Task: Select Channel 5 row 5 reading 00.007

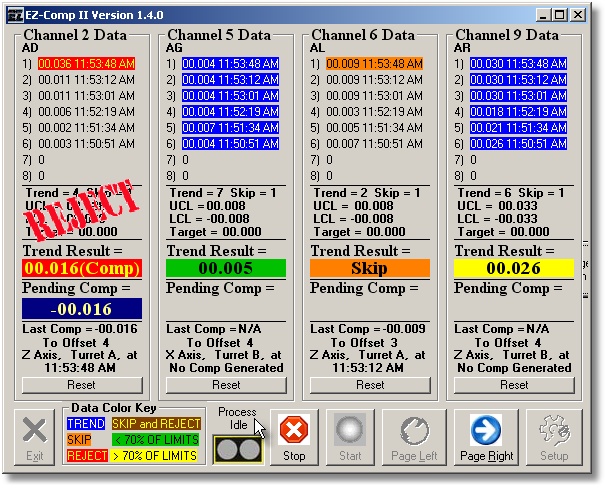Action: tap(230, 128)
